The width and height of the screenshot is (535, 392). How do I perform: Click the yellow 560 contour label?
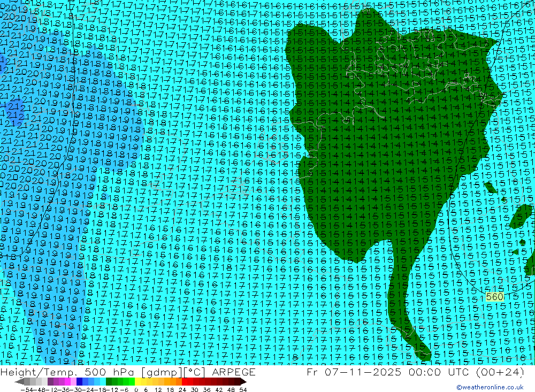[495, 297]
